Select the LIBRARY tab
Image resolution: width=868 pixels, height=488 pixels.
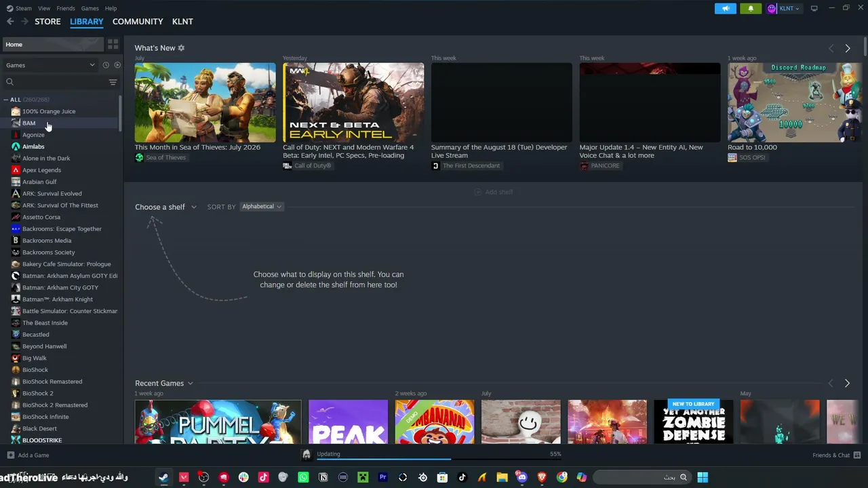[x=87, y=22]
